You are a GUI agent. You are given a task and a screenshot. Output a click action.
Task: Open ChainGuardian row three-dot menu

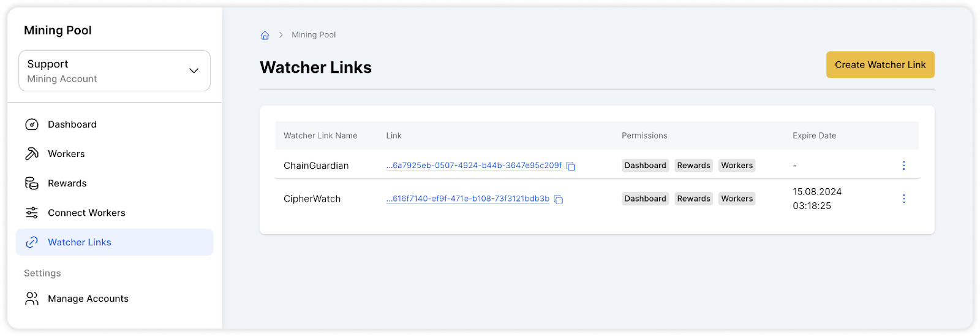(x=903, y=166)
